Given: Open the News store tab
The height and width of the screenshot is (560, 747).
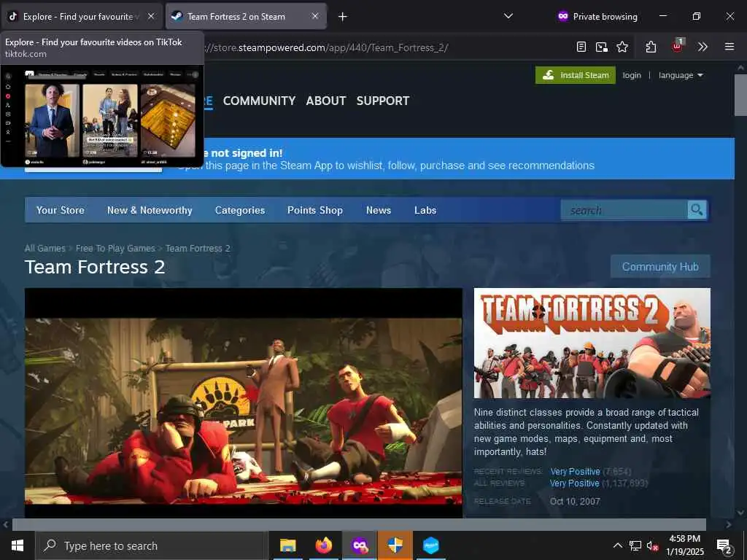Looking at the screenshot, I should [379, 210].
